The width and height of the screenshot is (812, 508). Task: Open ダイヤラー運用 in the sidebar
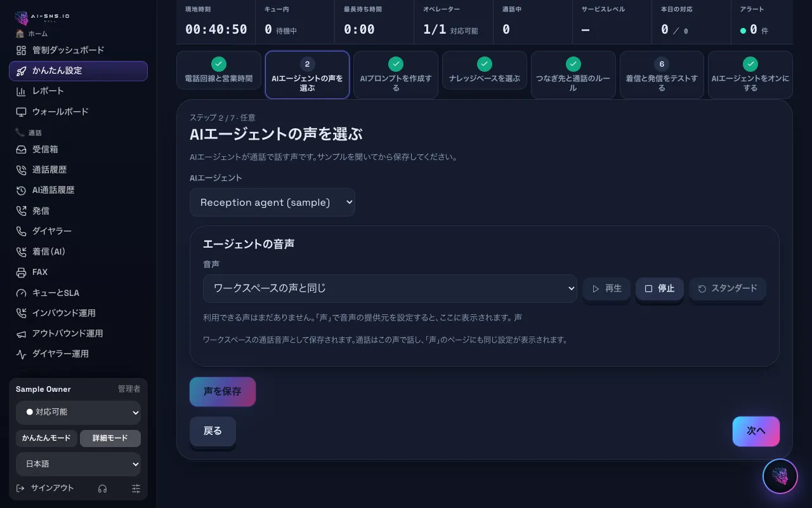pyautogui.click(x=79, y=354)
